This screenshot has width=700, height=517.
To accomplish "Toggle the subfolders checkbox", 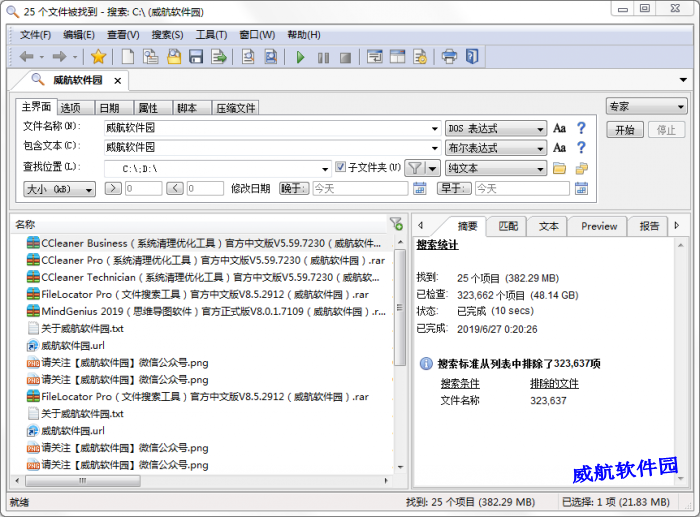I will (x=340, y=167).
